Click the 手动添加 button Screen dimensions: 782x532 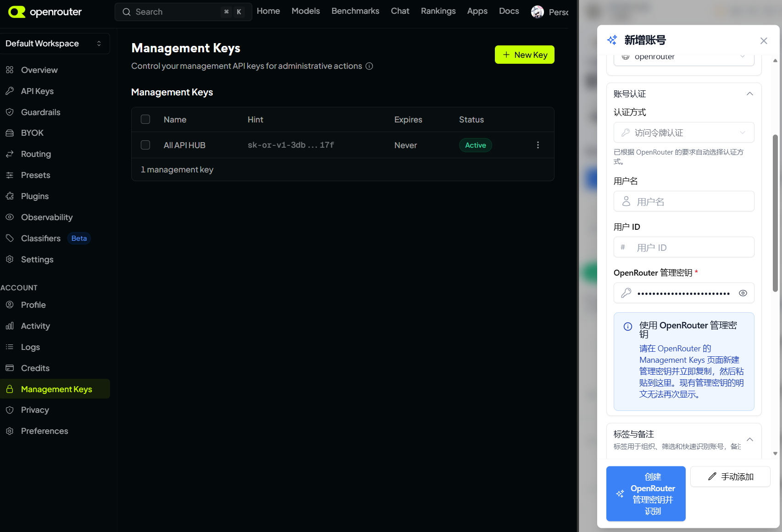[730, 477]
